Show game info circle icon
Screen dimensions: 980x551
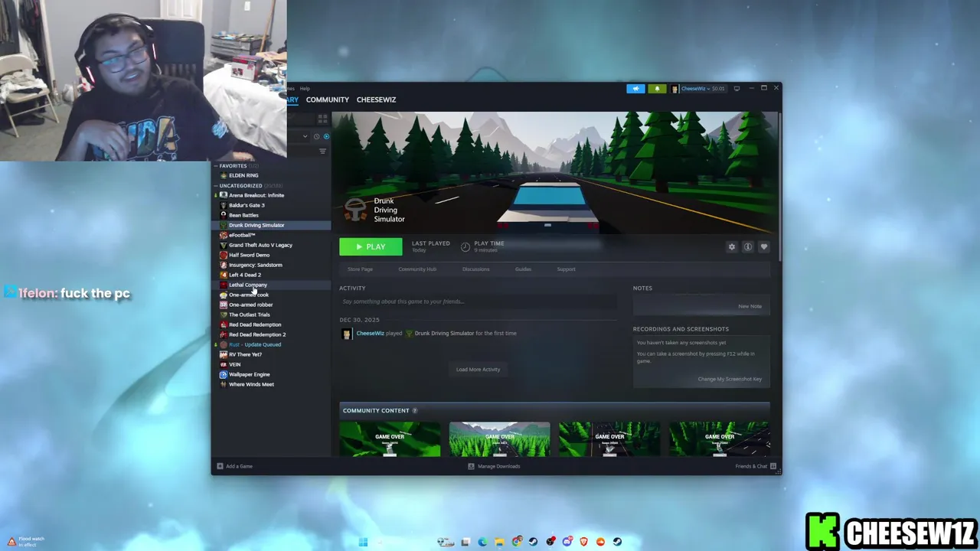(748, 246)
